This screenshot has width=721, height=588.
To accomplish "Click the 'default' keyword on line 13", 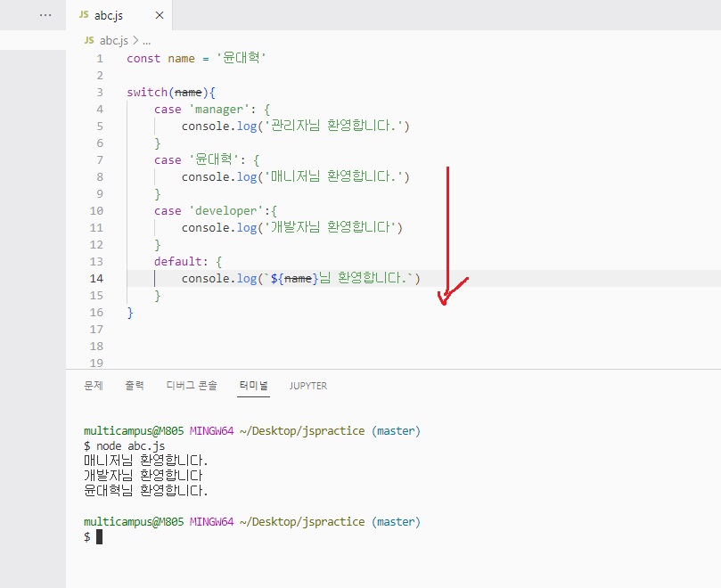I will (178, 262).
